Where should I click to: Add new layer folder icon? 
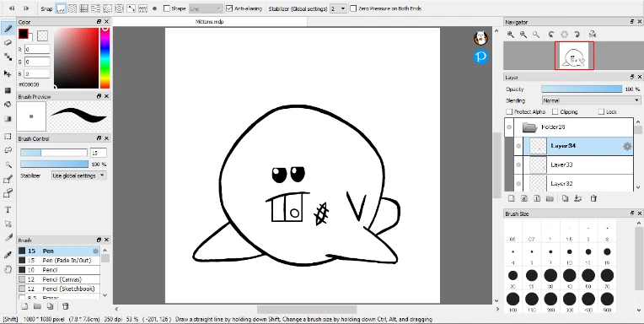coord(550,198)
